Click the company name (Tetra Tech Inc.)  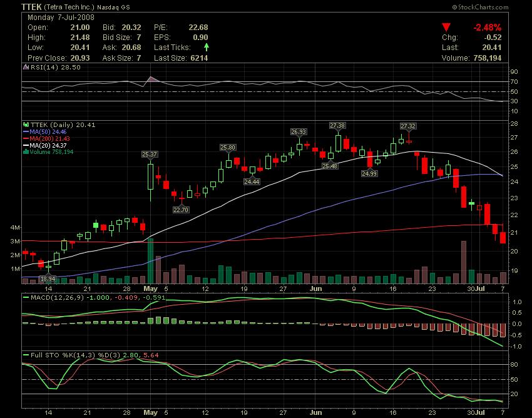[69, 7]
